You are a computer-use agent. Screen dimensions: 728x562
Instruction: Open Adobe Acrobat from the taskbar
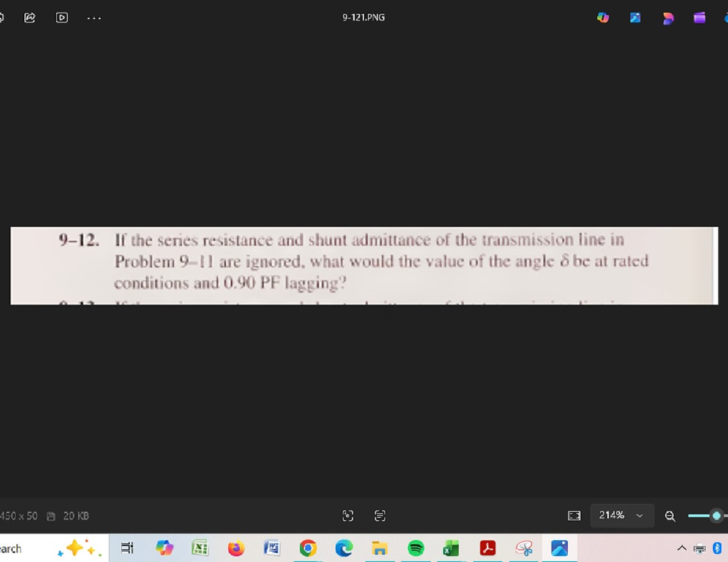pos(488,549)
